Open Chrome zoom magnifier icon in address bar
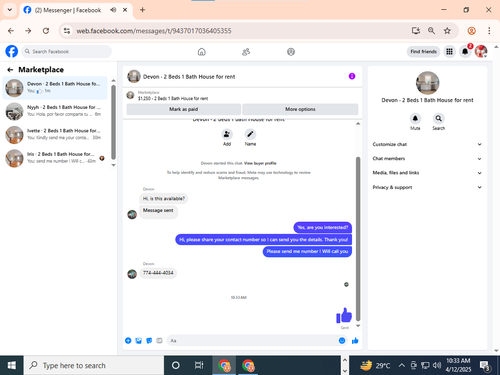This screenshot has width=500, height=375. coord(431,31)
